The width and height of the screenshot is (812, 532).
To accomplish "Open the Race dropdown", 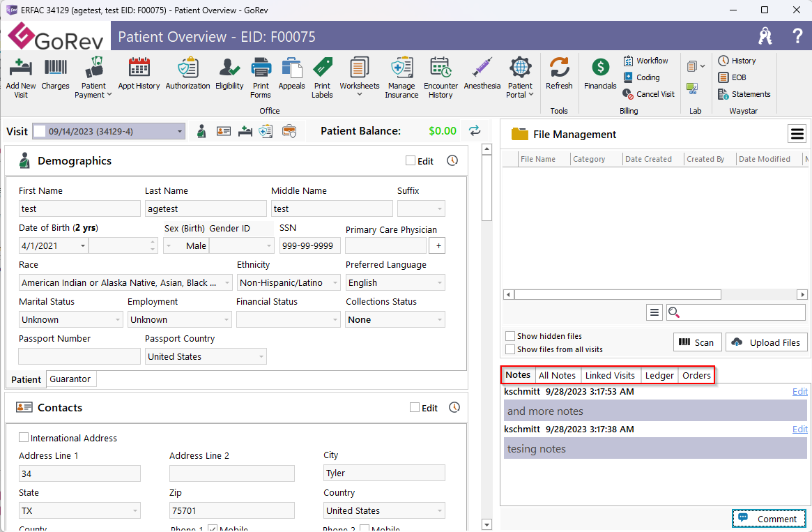I will [227, 283].
